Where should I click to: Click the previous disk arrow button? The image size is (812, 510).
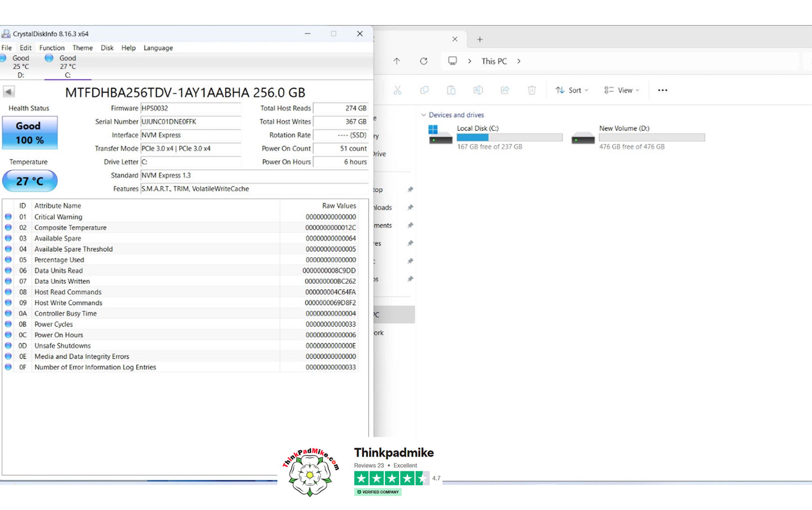[9, 92]
